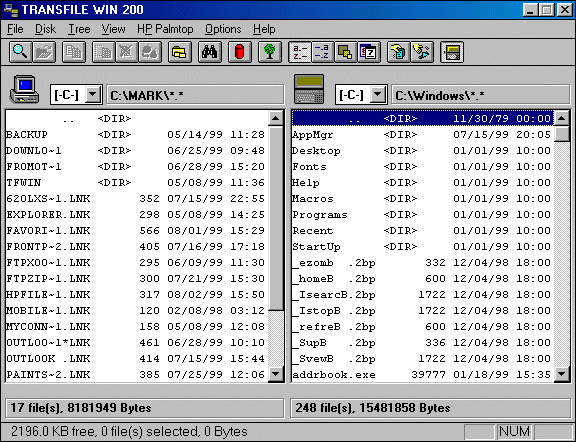Click the green tree toolbar icon

[270, 52]
